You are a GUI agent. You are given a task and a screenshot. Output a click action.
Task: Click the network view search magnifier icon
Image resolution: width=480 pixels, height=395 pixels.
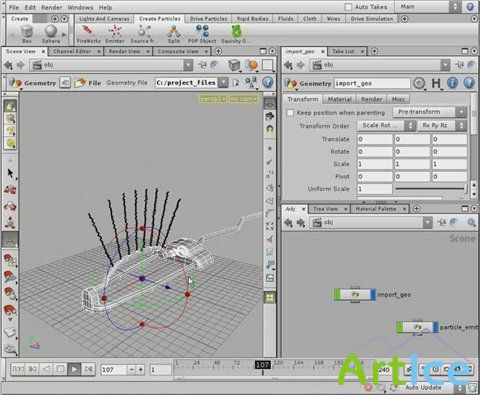pyautogui.click(x=471, y=222)
